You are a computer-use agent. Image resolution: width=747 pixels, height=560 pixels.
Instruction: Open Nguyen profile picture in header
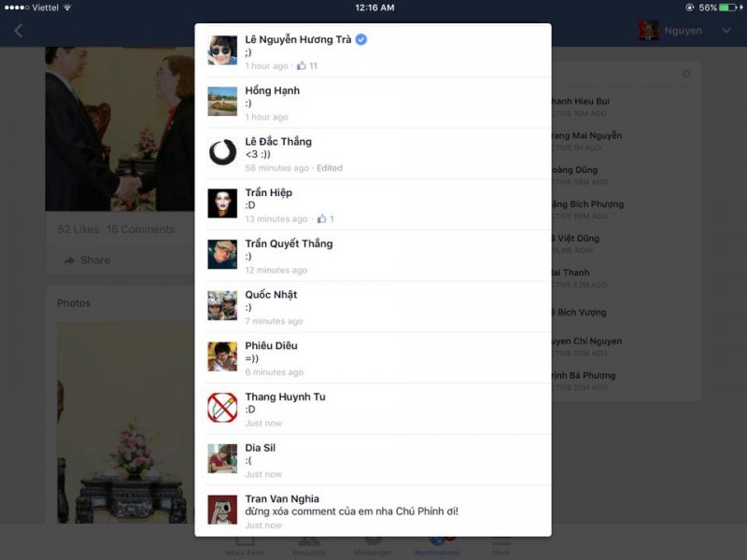point(648,31)
